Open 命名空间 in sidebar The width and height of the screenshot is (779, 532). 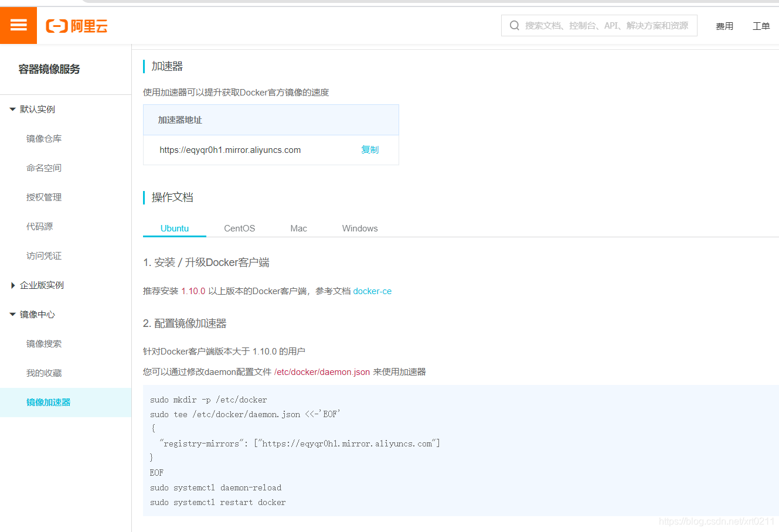tap(44, 168)
